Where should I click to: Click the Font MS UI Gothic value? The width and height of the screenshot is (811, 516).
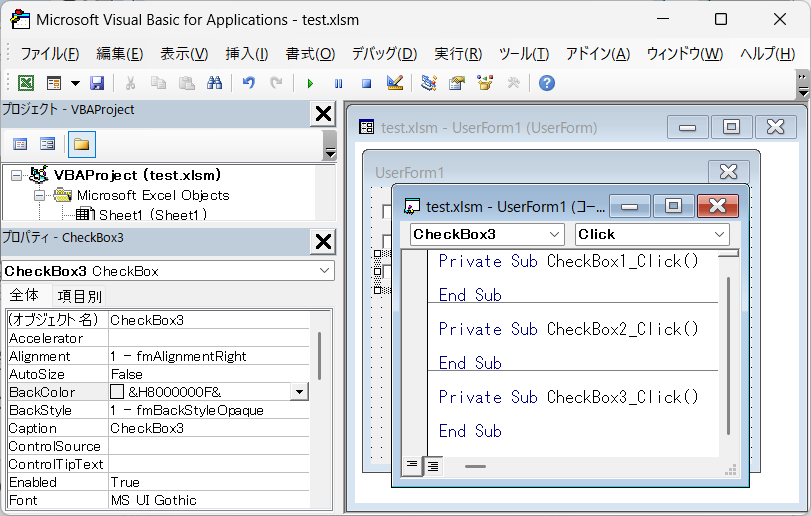(209, 500)
